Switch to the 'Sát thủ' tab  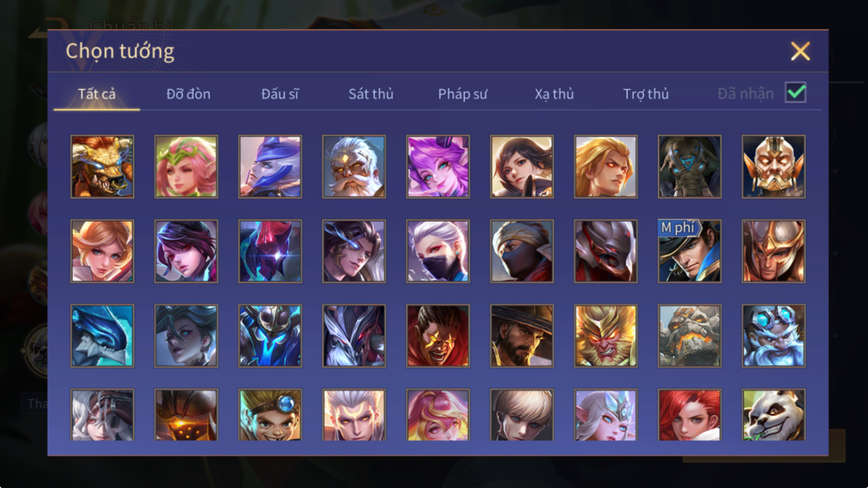coord(371,94)
